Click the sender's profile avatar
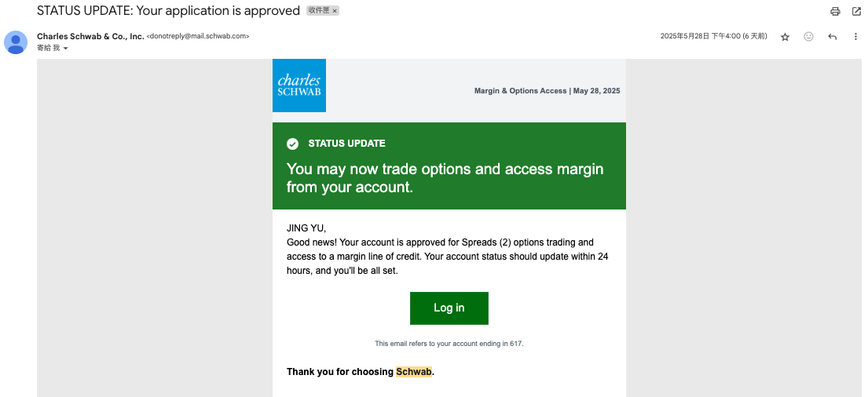The height and width of the screenshot is (397, 868). pyautogui.click(x=16, y=42)
